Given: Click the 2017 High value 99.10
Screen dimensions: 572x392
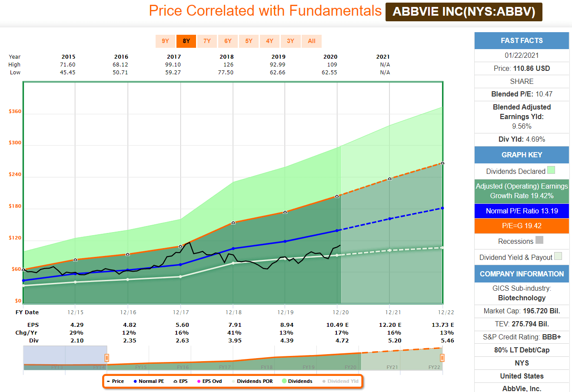Looking at the screenshot, I should 173,64.
